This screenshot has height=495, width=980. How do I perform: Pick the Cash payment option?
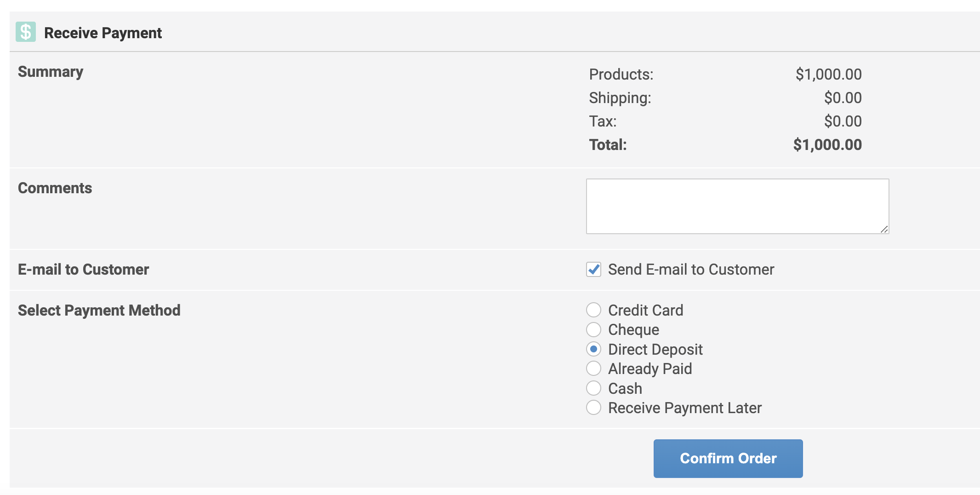(593, 388)
